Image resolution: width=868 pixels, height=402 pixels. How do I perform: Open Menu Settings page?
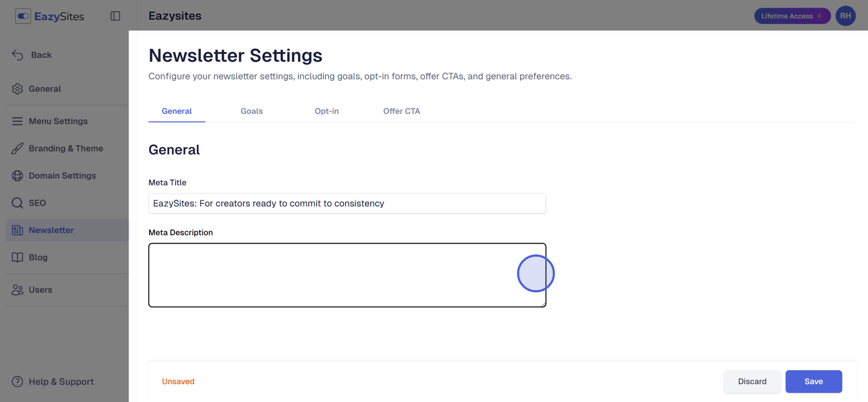click(x=58, y=122)
